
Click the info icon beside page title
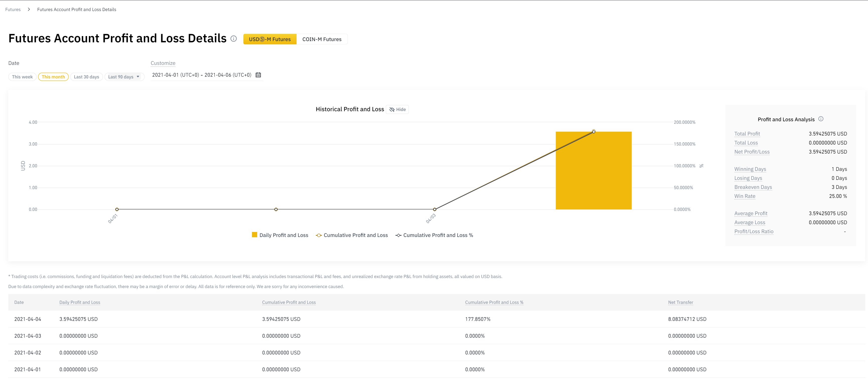click(x=234, y=38)
